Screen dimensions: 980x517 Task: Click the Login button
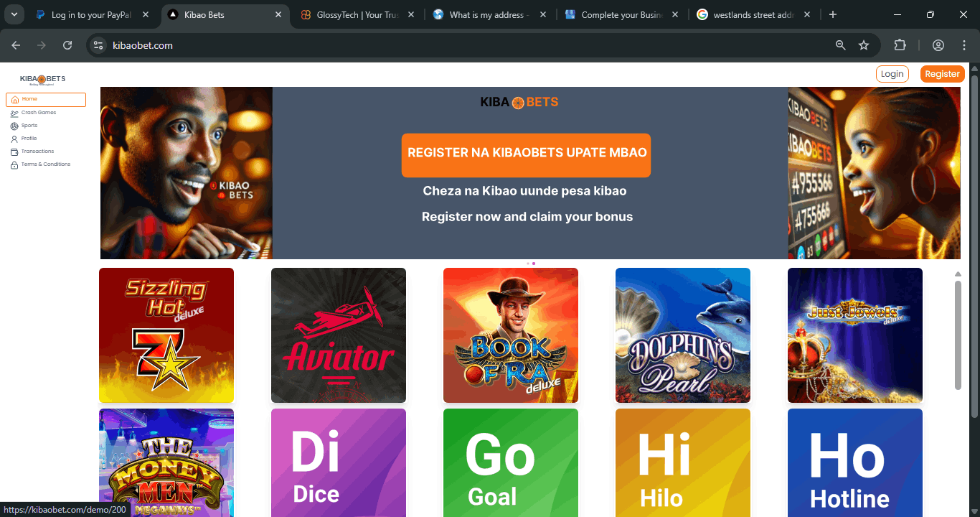[892, 73]
